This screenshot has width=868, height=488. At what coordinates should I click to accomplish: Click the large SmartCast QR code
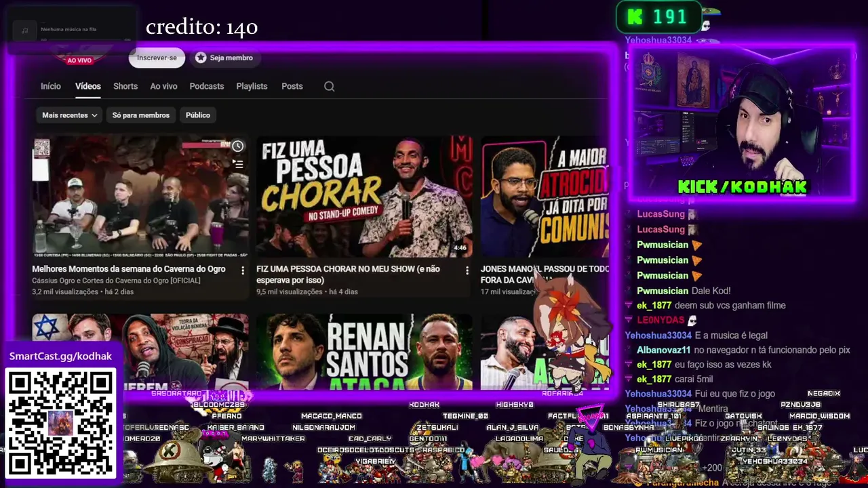(60, 424)
